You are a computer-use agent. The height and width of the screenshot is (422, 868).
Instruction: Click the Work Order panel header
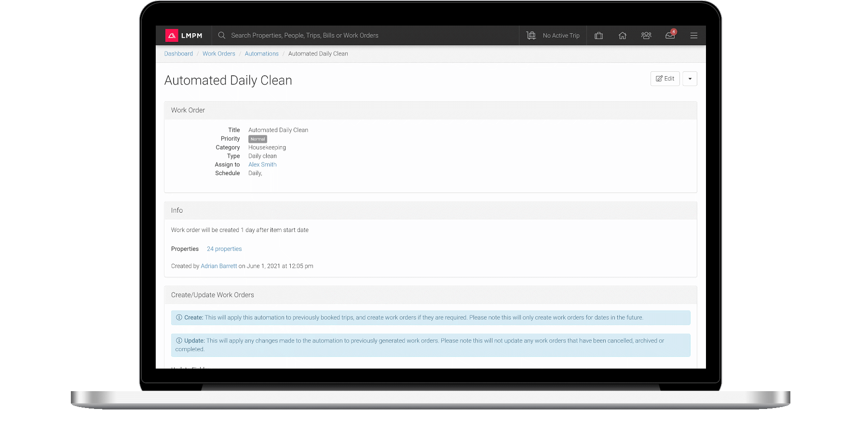[x=431, y=110]
